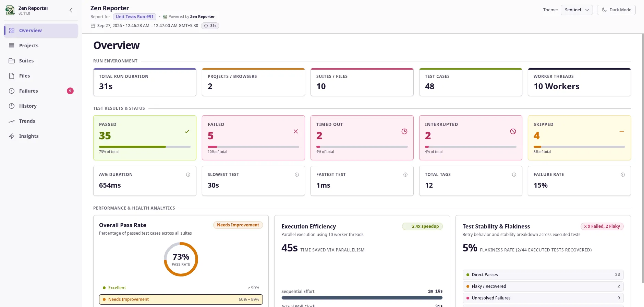Click the Direct Passes row
This screenshot has height=307, width=644.
click(x=543, y=275)
